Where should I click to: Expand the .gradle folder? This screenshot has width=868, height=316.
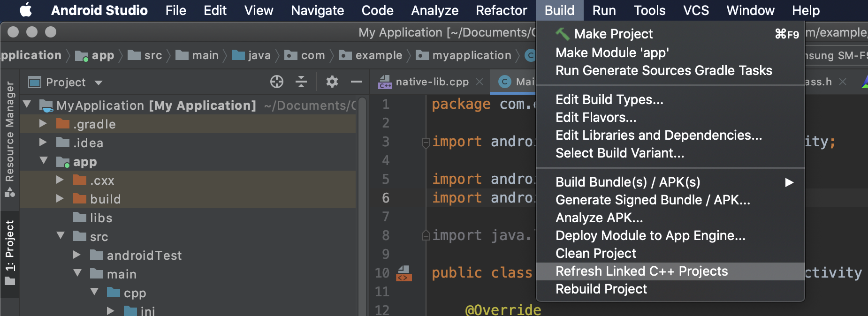tap(43, 123)
